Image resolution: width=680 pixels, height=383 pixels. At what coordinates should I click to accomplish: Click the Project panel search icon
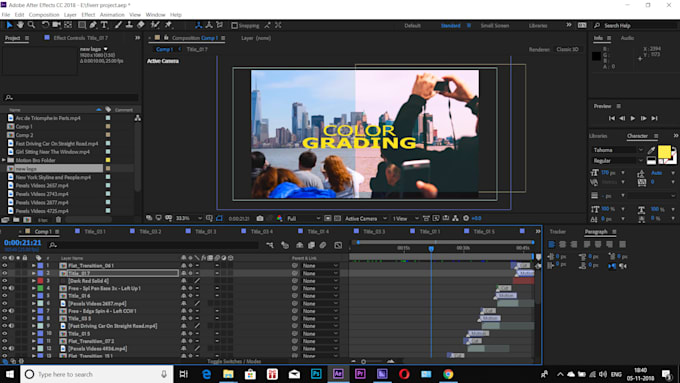9,98
